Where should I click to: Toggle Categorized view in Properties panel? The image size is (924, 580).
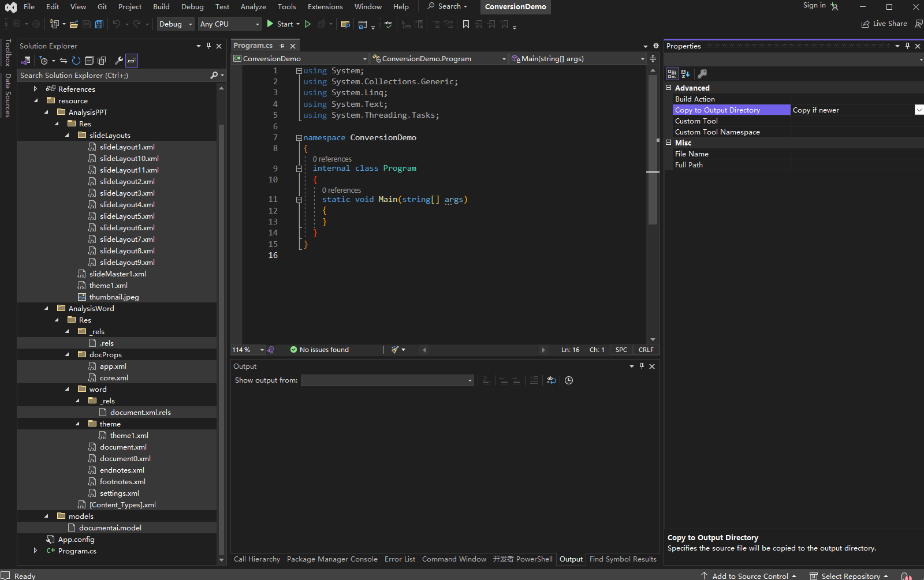click(x=672, y=74)
